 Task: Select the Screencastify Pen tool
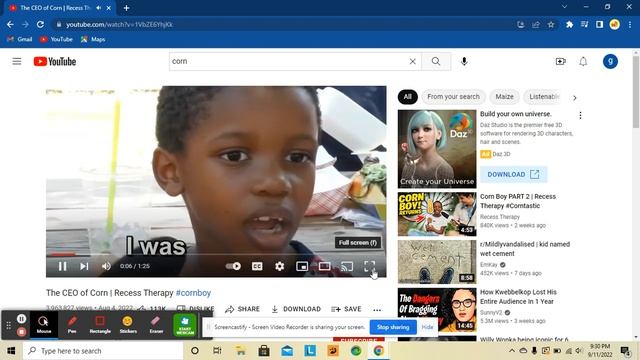point(72,324)
